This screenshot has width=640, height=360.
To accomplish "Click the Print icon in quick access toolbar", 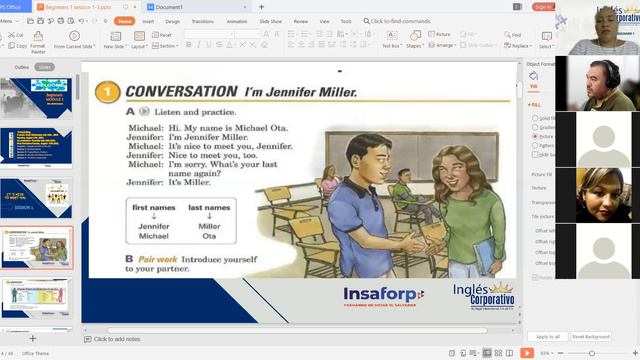I will click(x=61, y=21).
